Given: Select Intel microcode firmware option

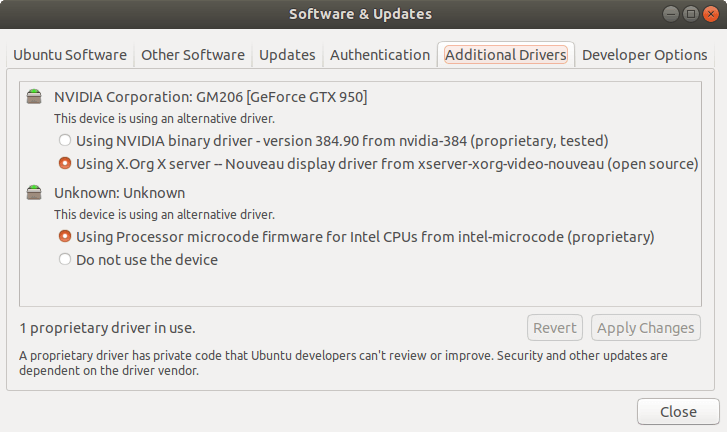Looking at the screenshot, I should coord(65,237).
